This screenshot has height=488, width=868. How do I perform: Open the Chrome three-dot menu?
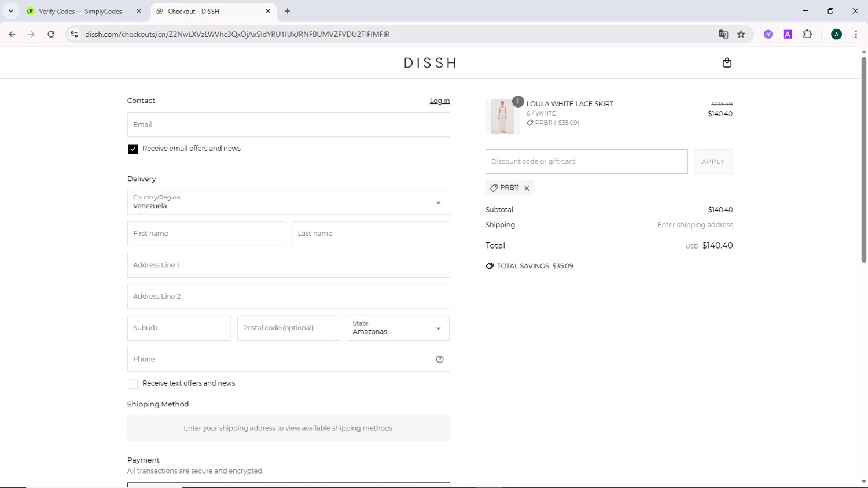click(856, 34)
